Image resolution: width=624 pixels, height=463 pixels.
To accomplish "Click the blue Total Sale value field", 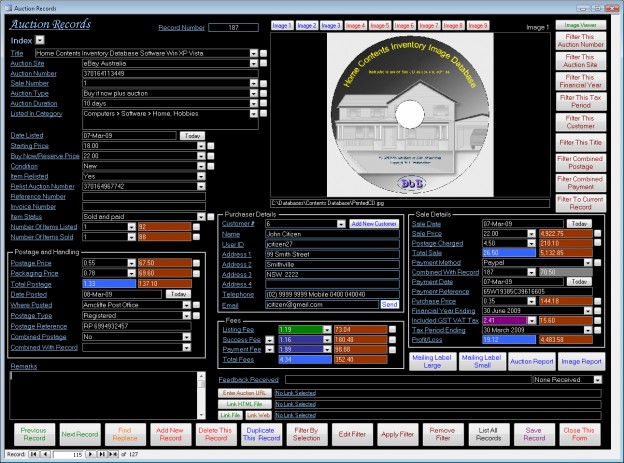I will [509, 253].
